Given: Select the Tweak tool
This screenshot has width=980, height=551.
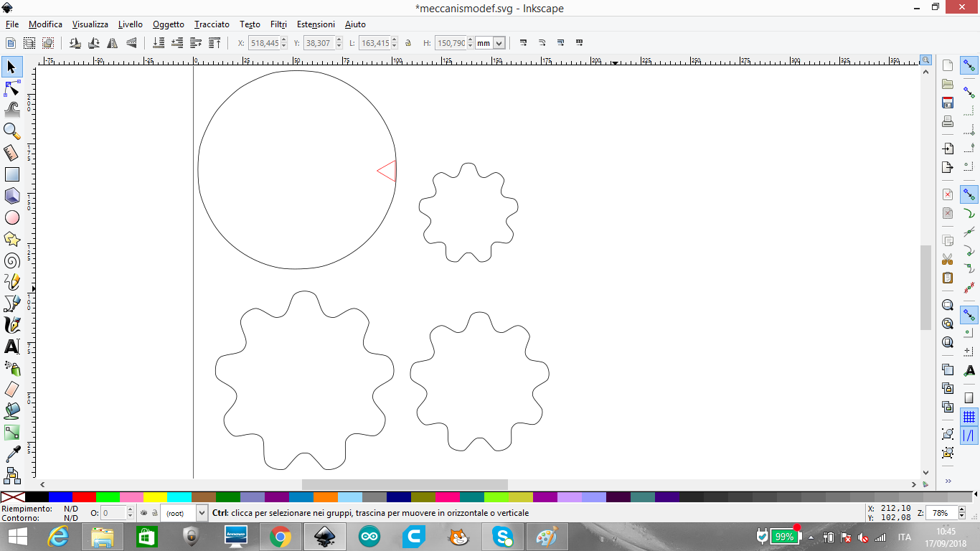Looking at the screenshot, I should tap(11, 110).
